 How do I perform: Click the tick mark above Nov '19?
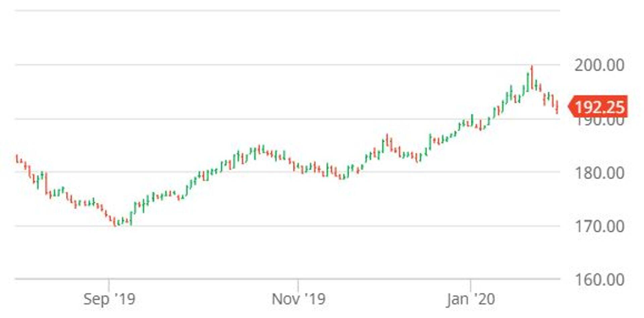click(298, 284)
